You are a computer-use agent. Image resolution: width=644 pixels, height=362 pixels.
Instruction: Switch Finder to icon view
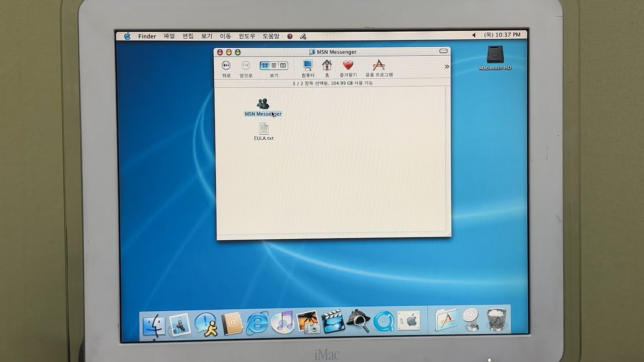tap(265, 65)
